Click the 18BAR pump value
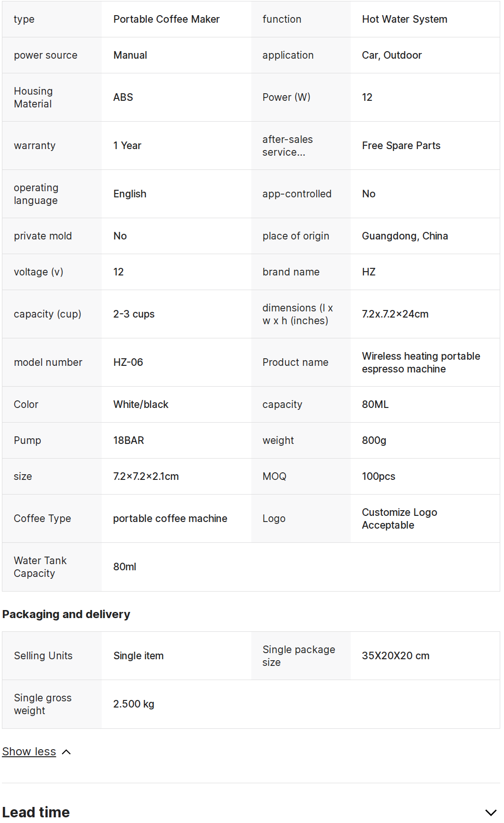This screenshot has width=504, height=823. (128, 441)
